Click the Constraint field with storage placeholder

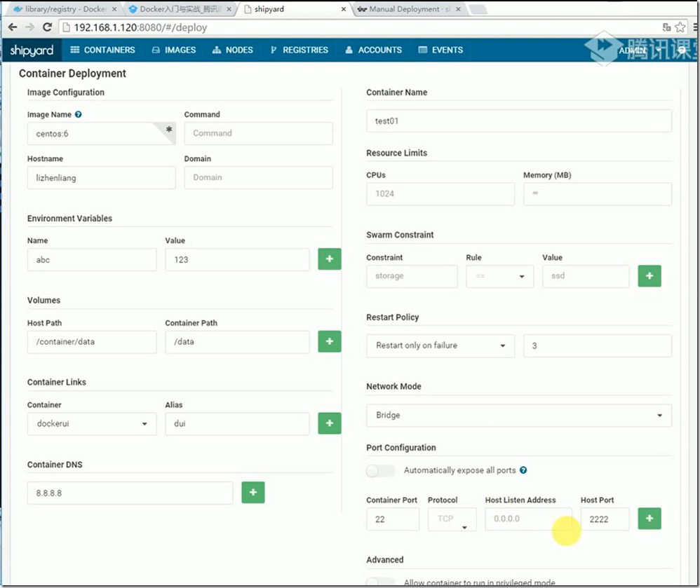point(412,276)
